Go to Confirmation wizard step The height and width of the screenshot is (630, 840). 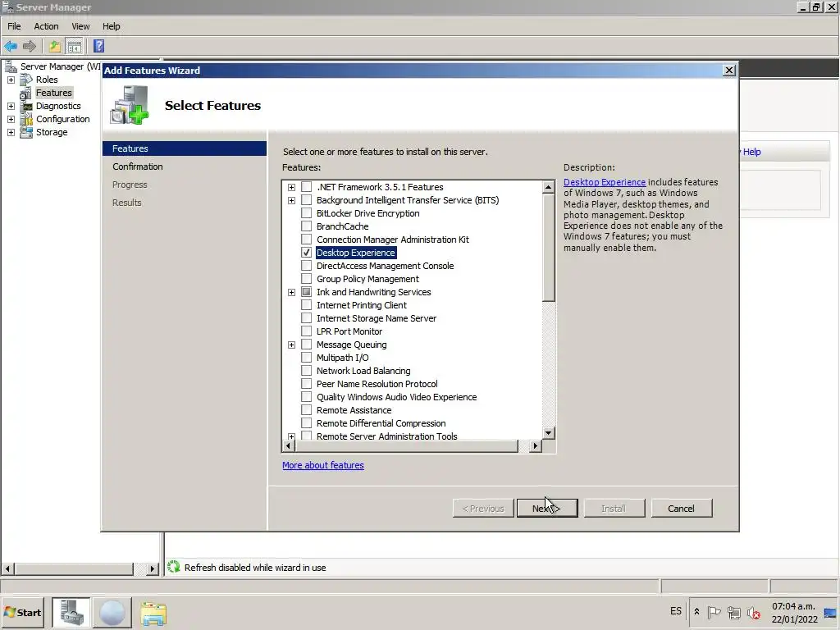click(138, 167)
